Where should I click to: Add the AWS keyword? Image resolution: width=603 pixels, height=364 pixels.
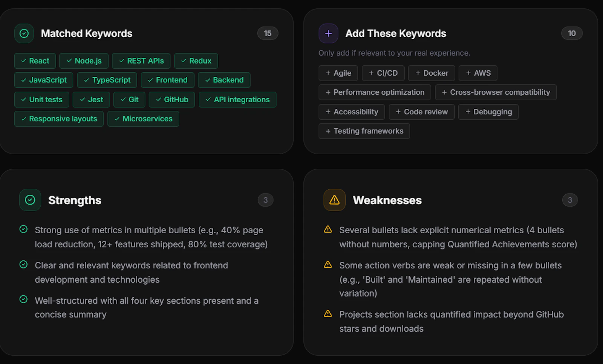tap(478, 73)
